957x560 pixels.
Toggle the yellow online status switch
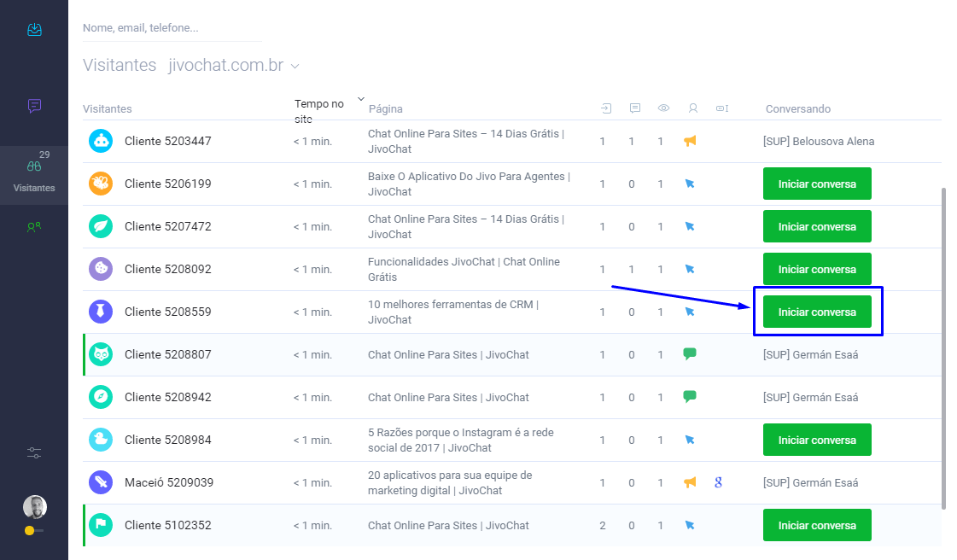tap(33, 531)
